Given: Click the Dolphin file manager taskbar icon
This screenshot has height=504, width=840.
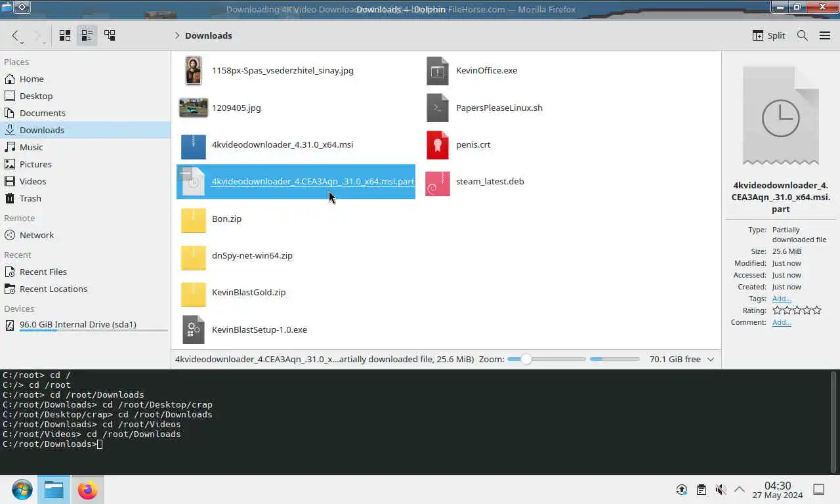Looking at the screenshot, I should coord(54,490).
